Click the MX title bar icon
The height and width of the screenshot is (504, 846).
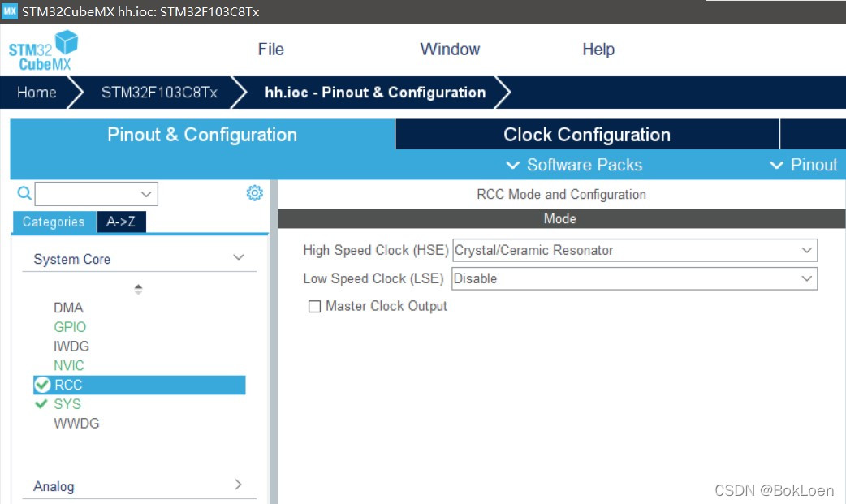coord(10,11)
